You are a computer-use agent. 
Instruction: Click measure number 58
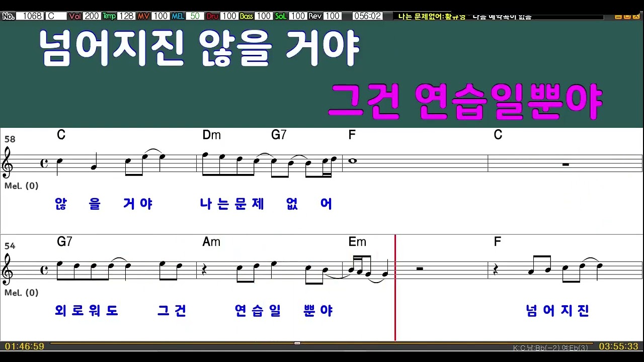point(10,139)
